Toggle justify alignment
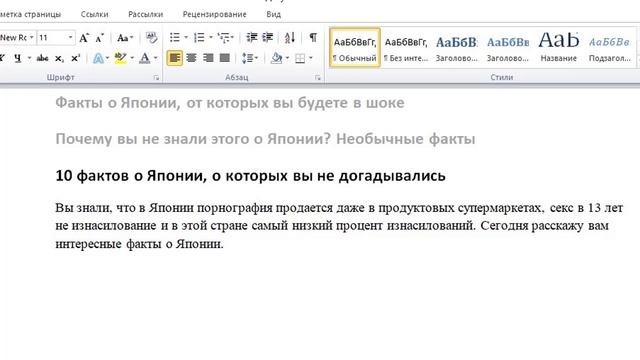The width and height of the screenshot is (640, 360). click(x=224, y=58)
